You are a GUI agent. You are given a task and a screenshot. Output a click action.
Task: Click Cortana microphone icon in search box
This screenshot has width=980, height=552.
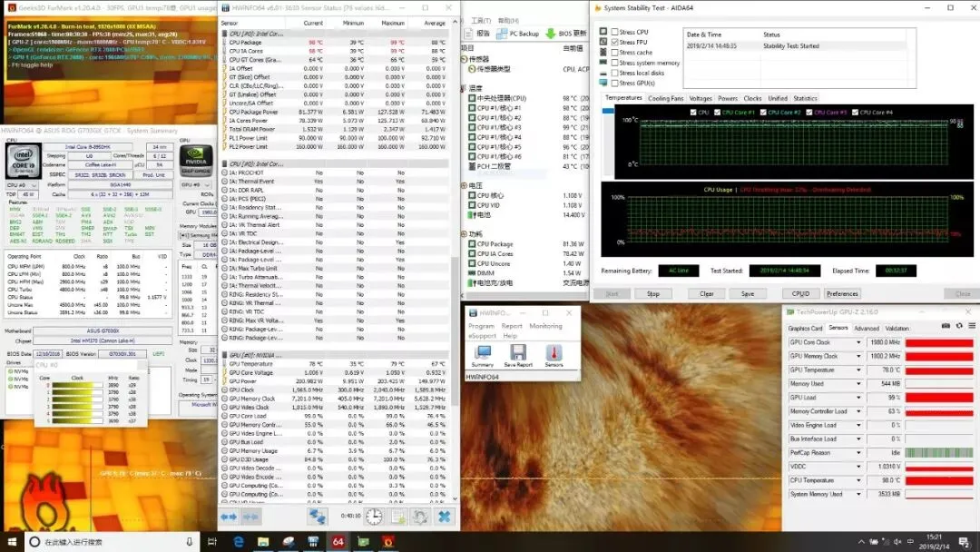190,541
